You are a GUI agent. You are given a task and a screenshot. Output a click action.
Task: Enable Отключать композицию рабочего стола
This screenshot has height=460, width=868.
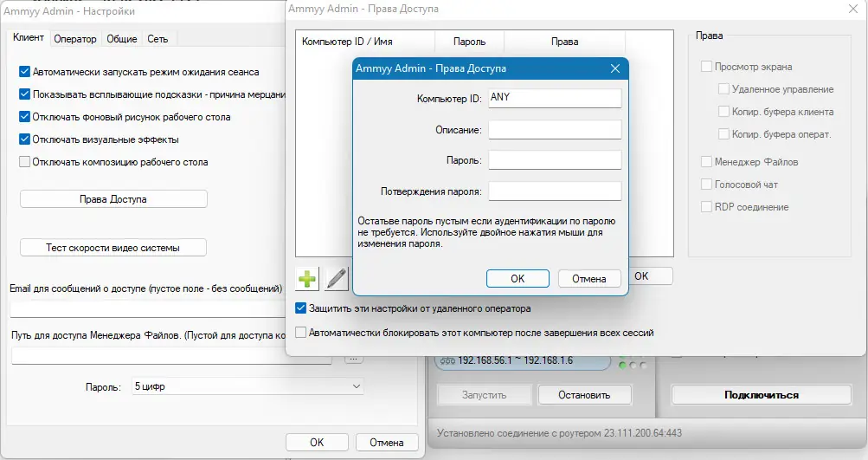tap(24, 162)
